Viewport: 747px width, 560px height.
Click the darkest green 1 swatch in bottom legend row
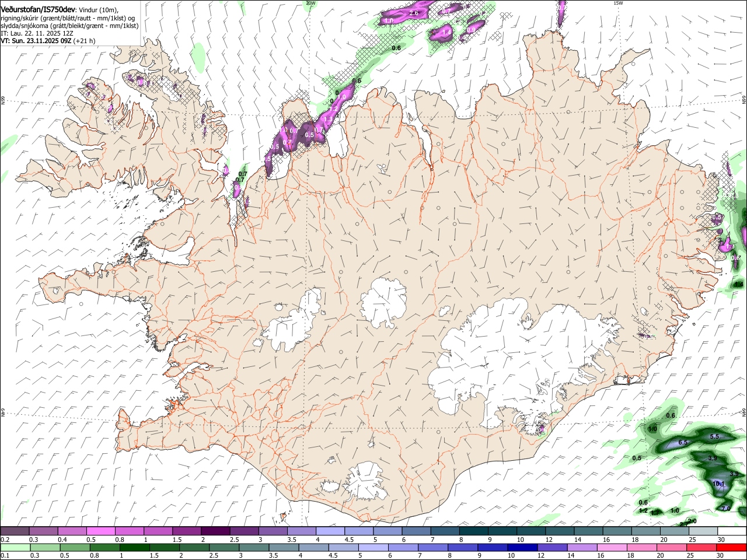135,547
